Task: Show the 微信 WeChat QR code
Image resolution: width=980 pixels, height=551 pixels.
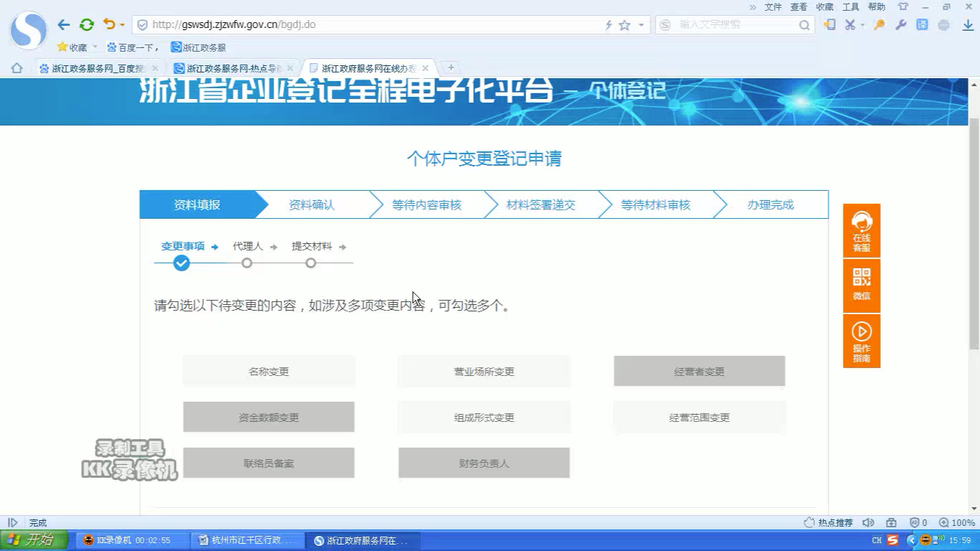Action: point(861,286)
